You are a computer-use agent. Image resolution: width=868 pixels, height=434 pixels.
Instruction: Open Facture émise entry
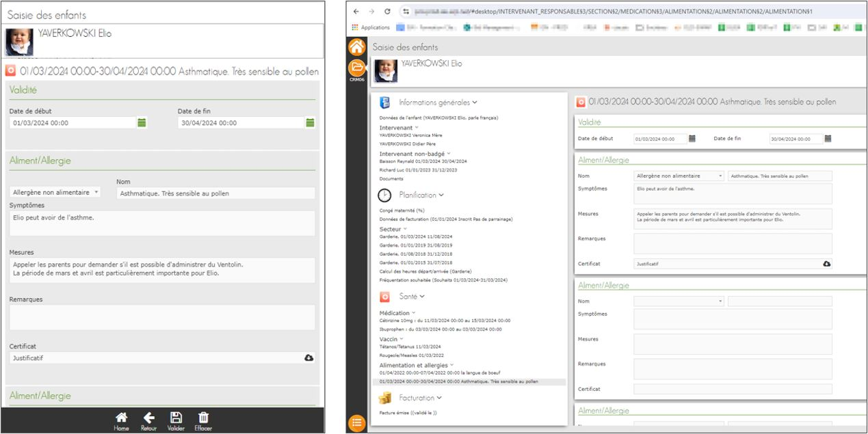tap(408, 413)
